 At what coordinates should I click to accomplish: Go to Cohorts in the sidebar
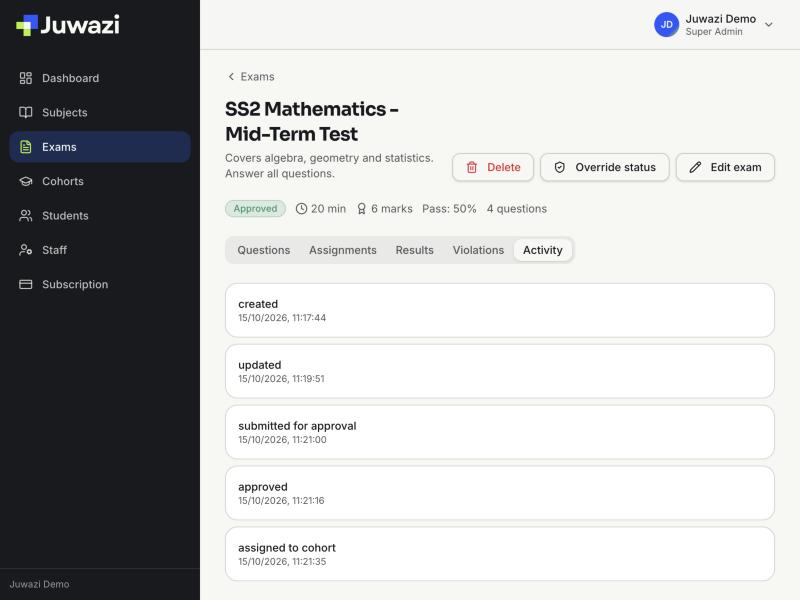100,181
